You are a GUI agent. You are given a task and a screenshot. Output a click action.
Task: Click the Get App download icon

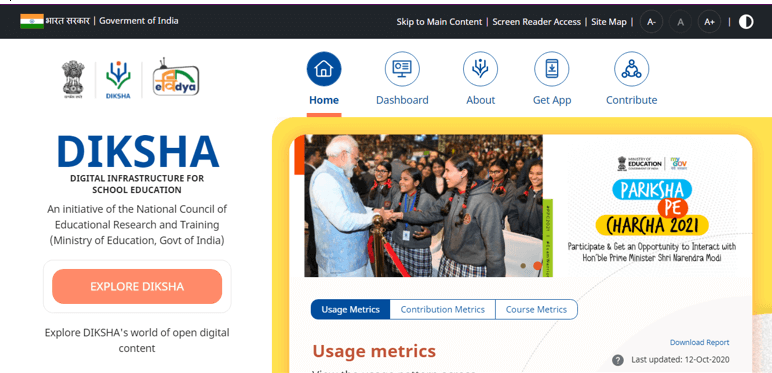point(551,69)
